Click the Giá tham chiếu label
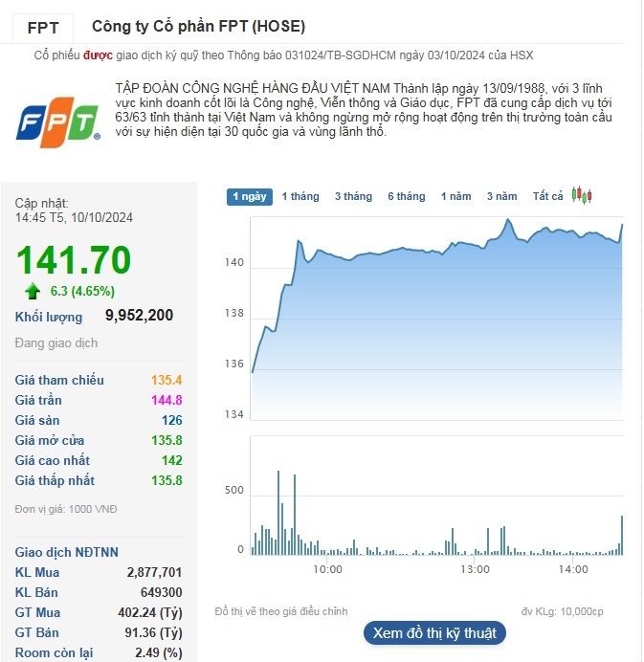 point(59,380)
